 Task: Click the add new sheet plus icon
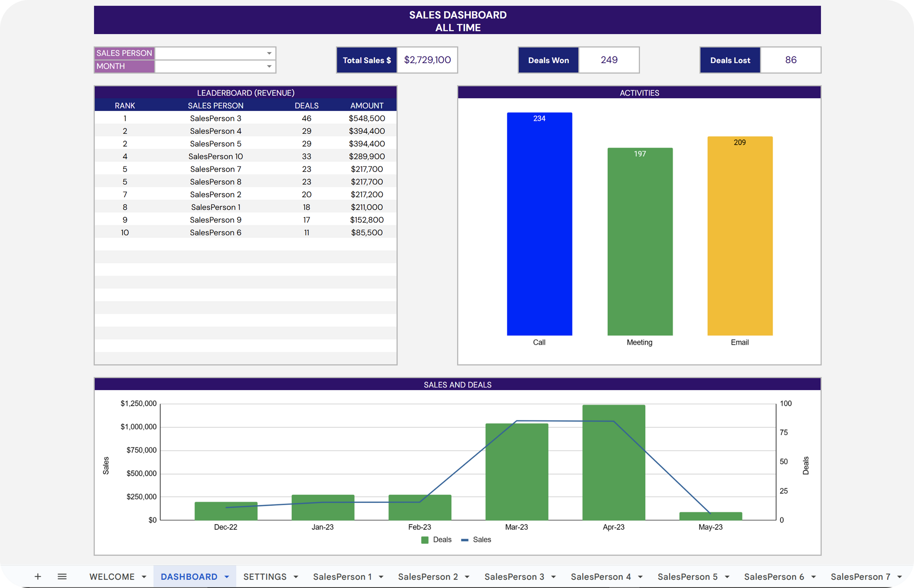click(38, 576)
